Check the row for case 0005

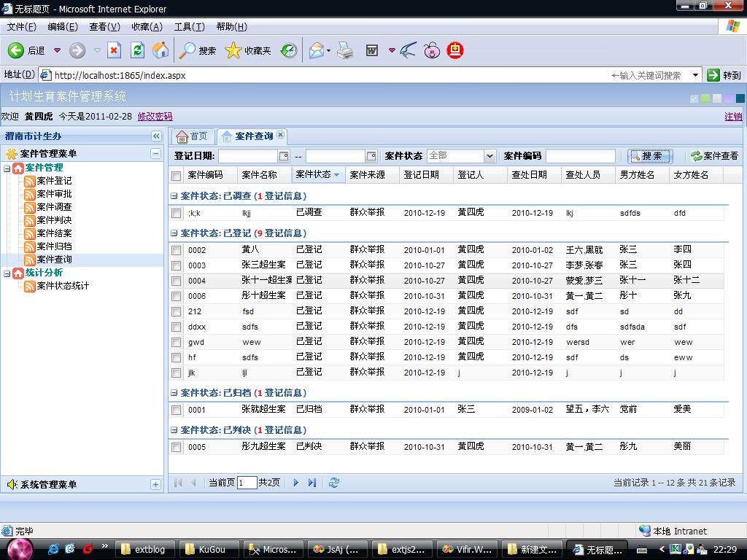coord(177,447)
